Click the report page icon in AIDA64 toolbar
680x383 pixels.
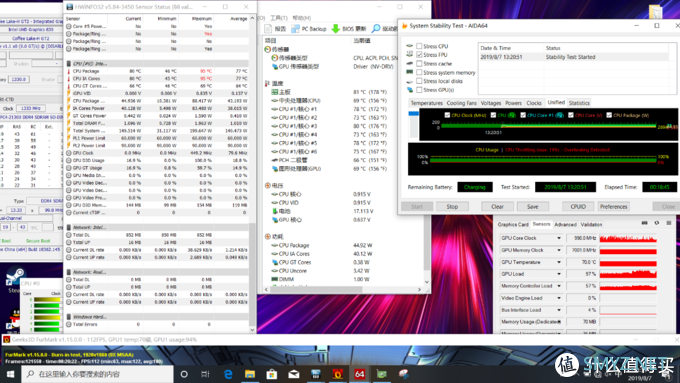268,29
